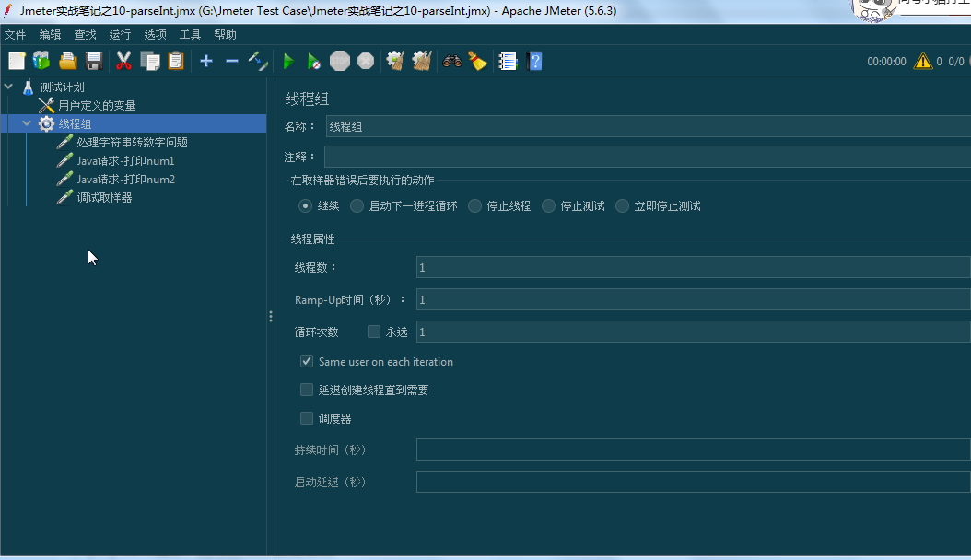Enable the 调度器 checkbox
The image size is (971, 560).
click(307, 418)
